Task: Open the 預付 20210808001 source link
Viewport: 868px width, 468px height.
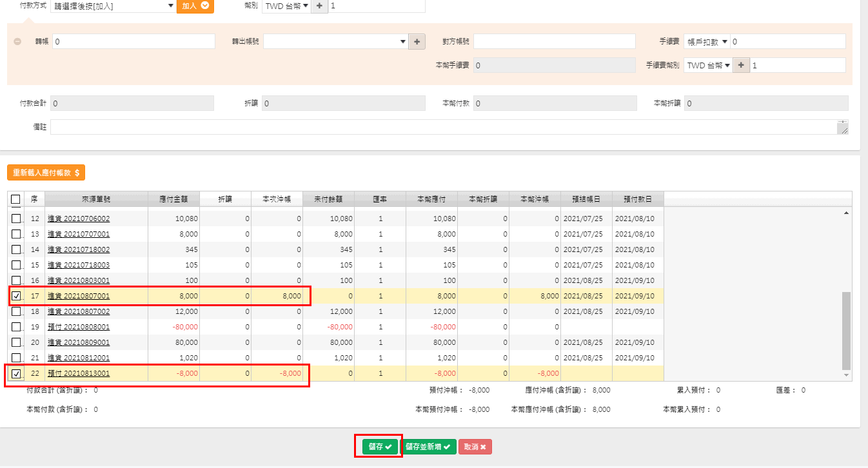Action: 79,327
